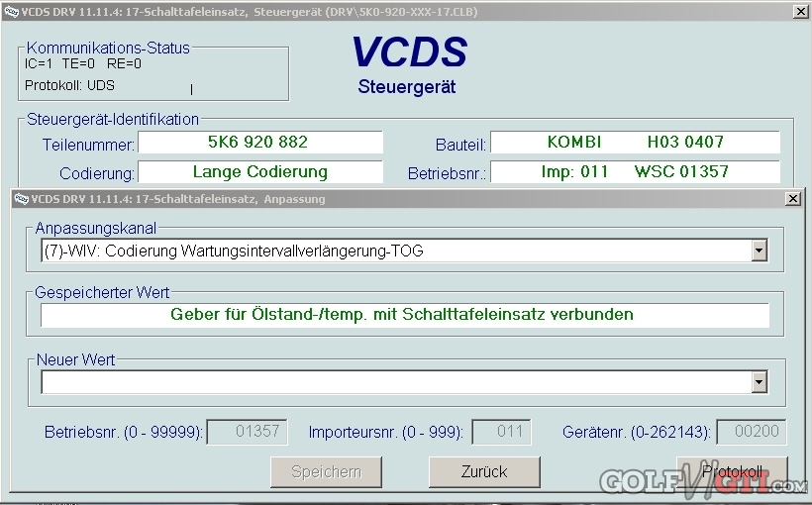Click the Teilenummer label
812x505 pixels.
(88, 145)
